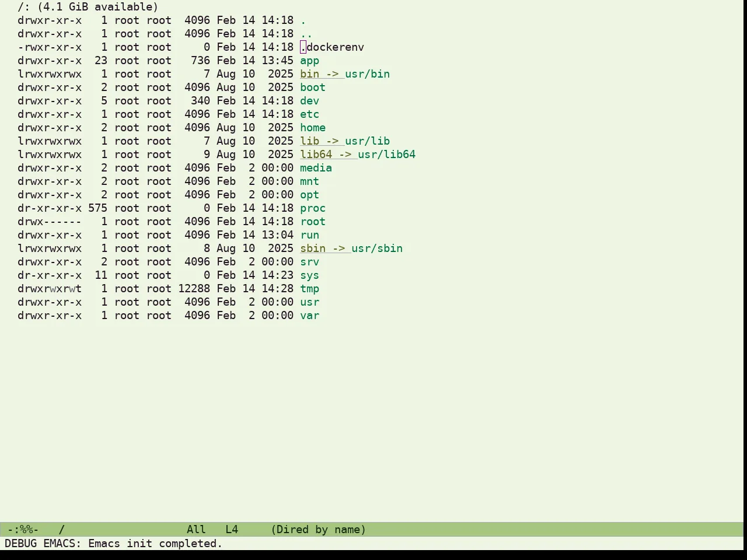Open the srv directory
Image resolution: width=747 pixels, height=560 pixels.
pos(309,262)
